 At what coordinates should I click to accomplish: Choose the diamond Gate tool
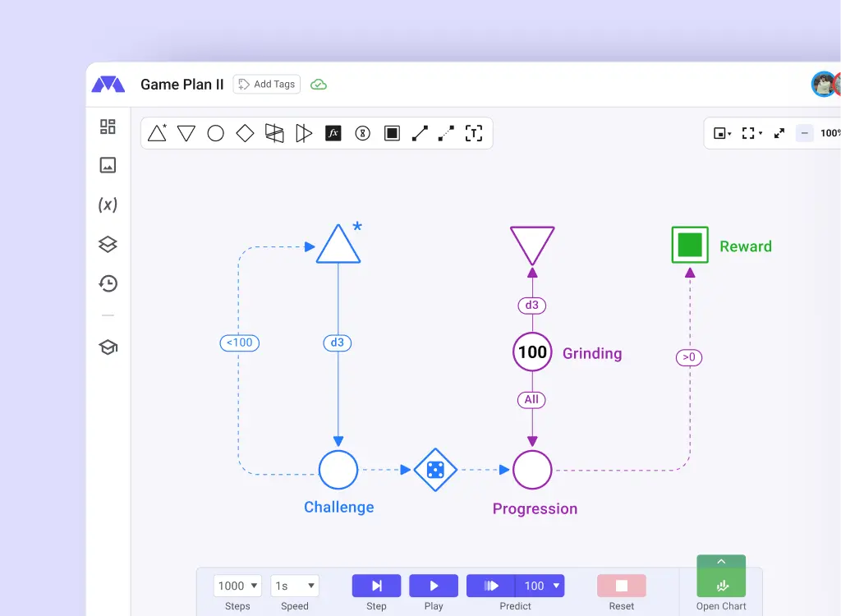[245, 133]
